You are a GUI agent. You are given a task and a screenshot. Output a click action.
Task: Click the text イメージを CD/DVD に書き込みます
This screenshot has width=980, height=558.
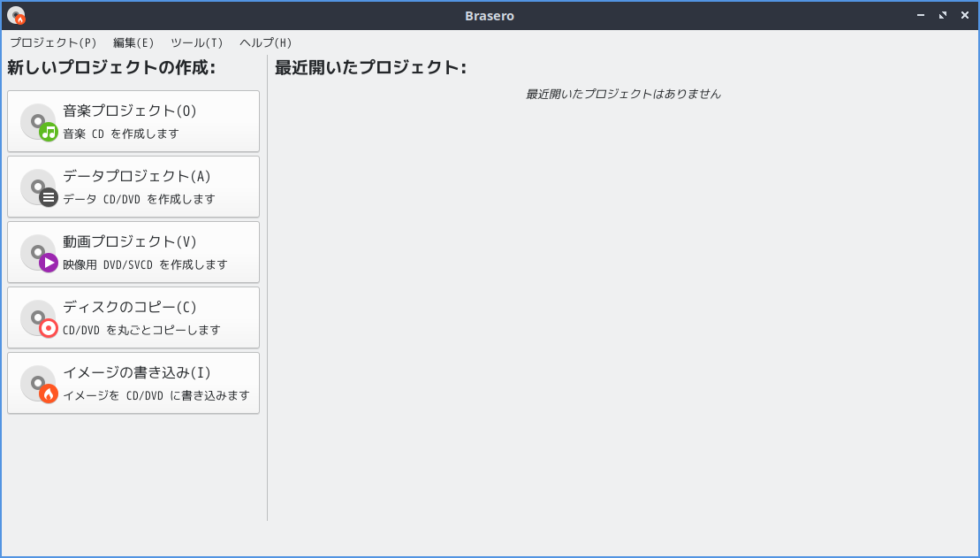(x=156, y=396)
